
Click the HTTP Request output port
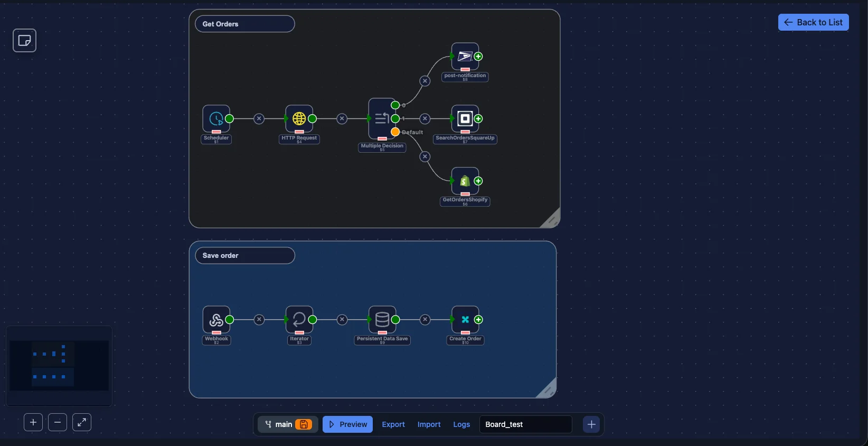click(313, 118)
